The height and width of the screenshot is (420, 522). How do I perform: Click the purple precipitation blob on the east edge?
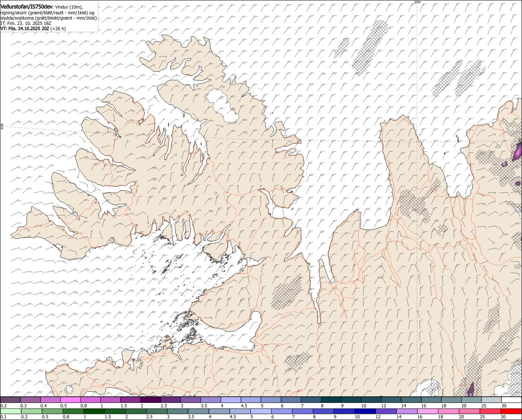[x=517, y=151]
